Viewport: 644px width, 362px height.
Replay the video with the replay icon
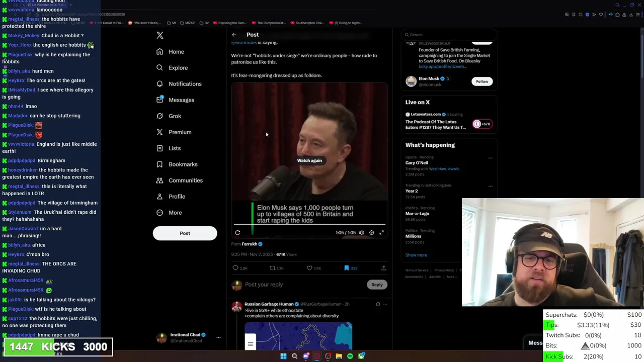point(237,233)
